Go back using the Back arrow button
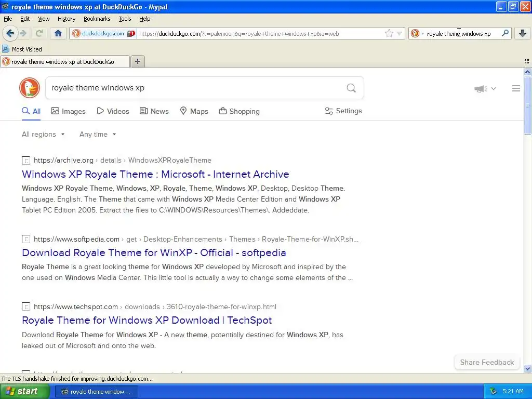This screenshot has width=532, height=399. pyautogui.click(x=10, y=33)
